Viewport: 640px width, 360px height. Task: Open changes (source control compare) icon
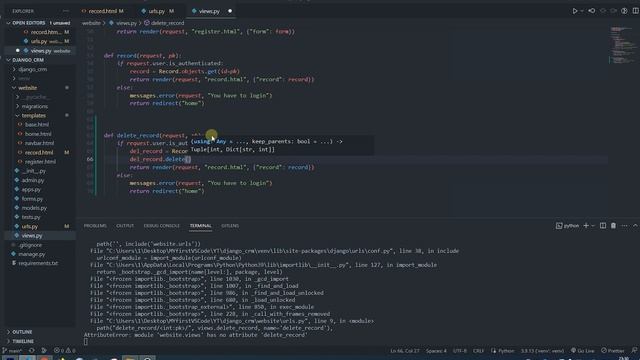tap(592, 11)
